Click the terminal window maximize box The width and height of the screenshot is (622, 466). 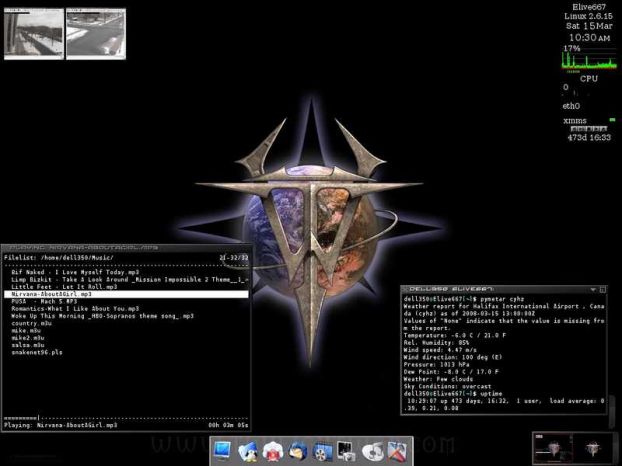click(x=603, y=290)
